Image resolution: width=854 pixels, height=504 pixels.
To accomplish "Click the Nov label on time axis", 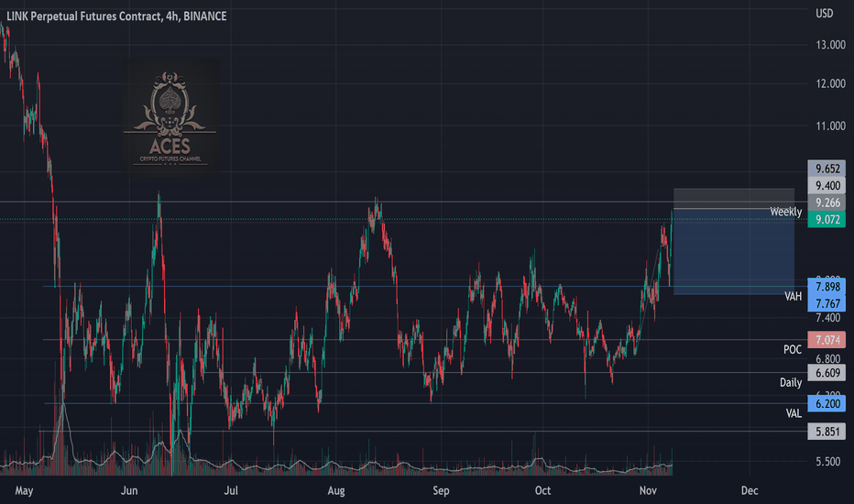I will click(648, 490).
